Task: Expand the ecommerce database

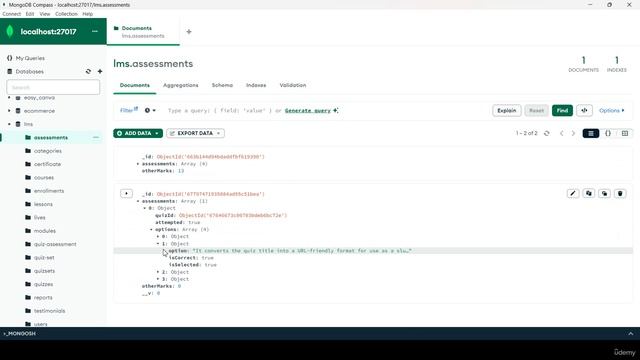Action: [x=9, y=111]
